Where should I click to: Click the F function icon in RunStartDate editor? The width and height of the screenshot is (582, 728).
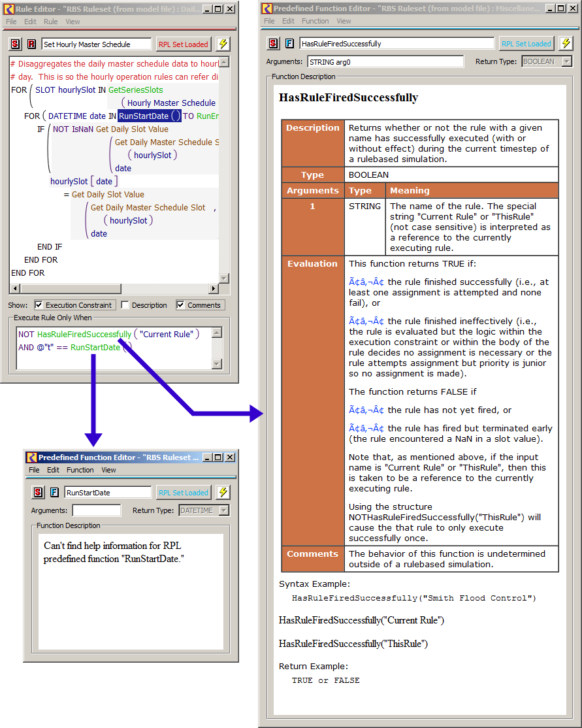pyautogui.click(x=54, y=492)
